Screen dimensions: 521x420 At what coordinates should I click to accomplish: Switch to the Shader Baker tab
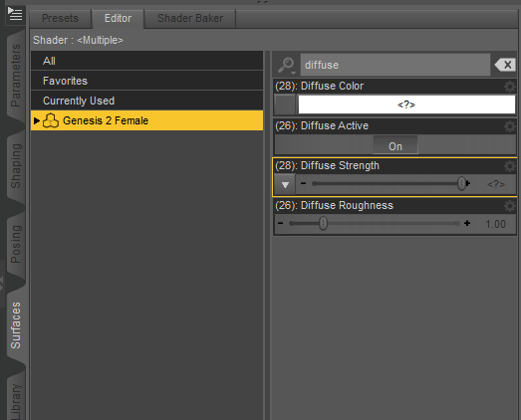[x=190, y=18]
